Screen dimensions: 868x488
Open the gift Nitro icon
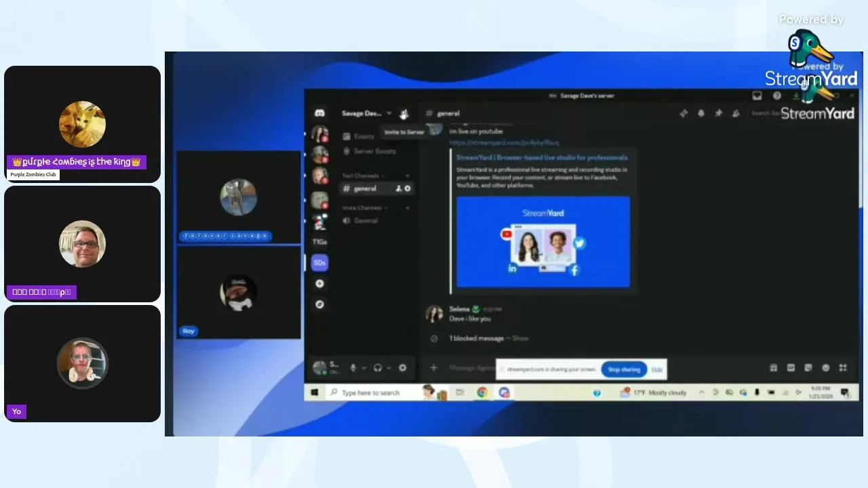[774, 368]
